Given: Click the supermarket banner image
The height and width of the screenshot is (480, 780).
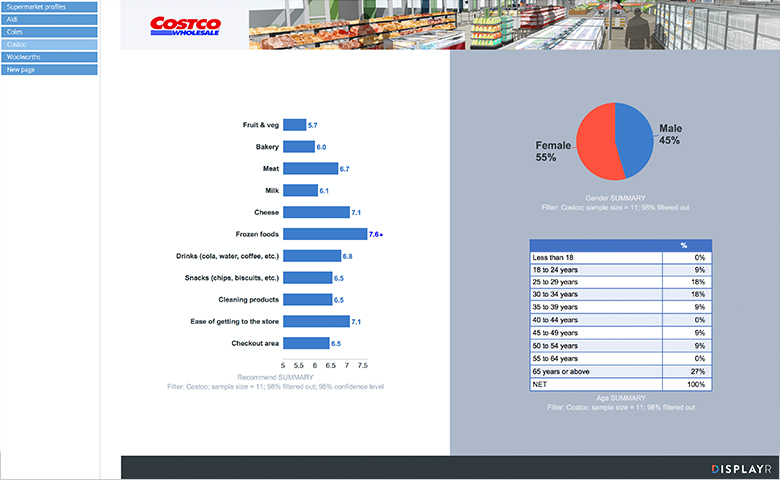Looking at the screenshot, I should 514,25.
